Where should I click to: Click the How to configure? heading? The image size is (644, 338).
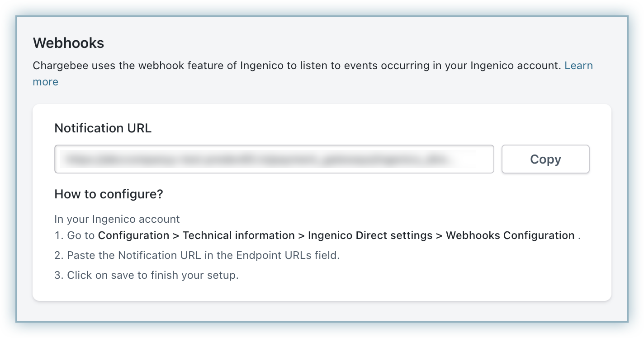click(109, 194)
